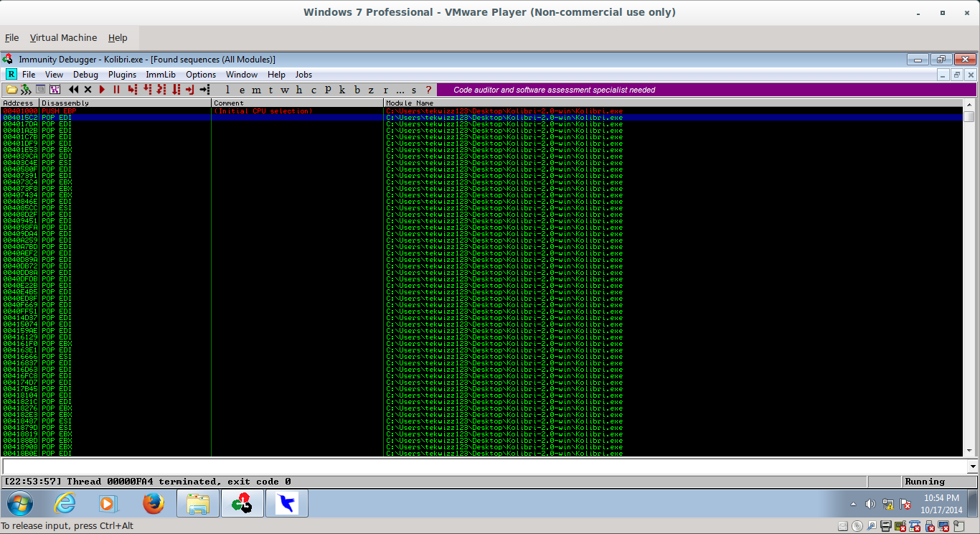Click the Execute till return toolbar icon
Image resolution: width=980 pixels, height=534 pixels.
pos(189,90)
